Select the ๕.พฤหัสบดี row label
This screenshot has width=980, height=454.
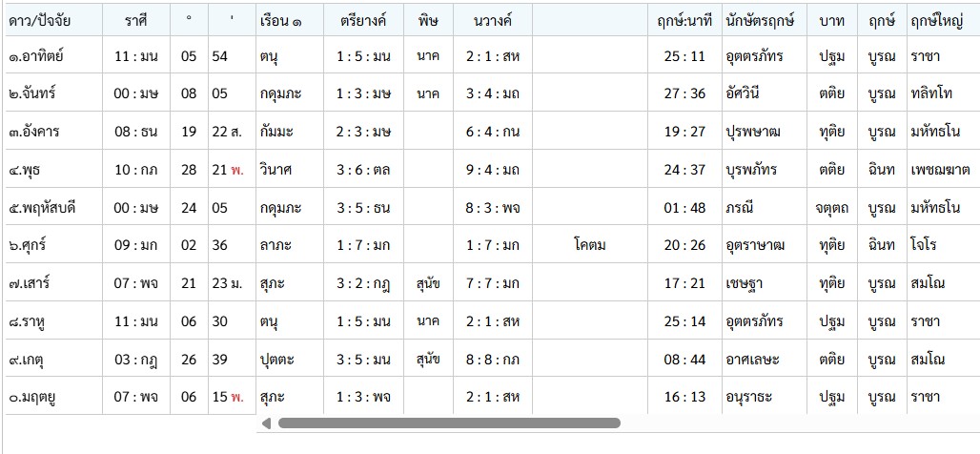coord(43,208)
